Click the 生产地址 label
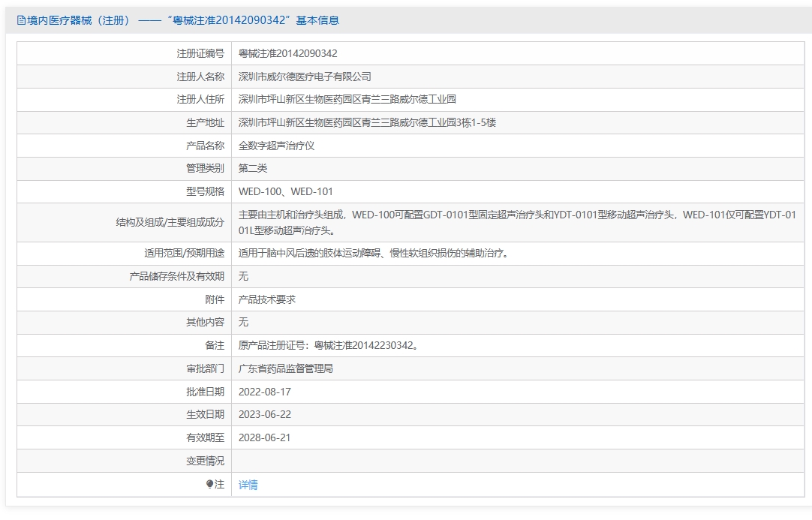Screen dimensions: 812x520 (x=205, y=123)
